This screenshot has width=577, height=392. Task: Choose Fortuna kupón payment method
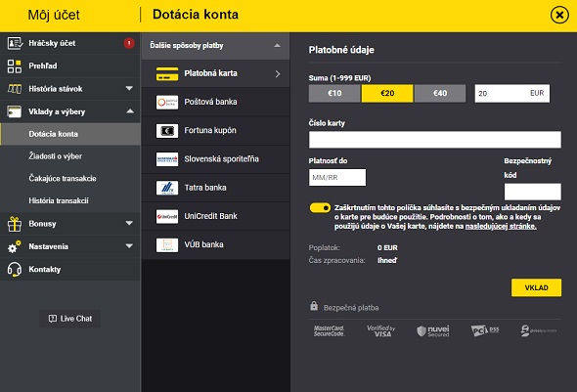(215, 131)
